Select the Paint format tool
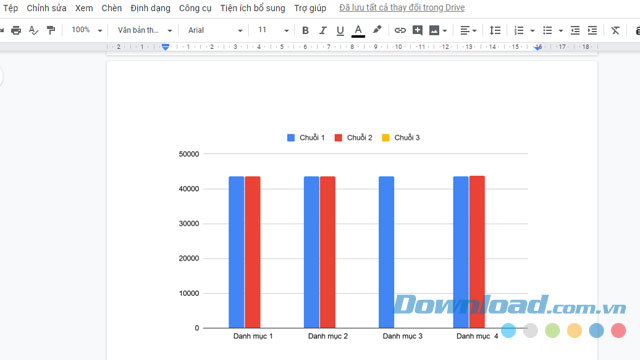Screen dimensions: 640x360 (x=51, y=30)
